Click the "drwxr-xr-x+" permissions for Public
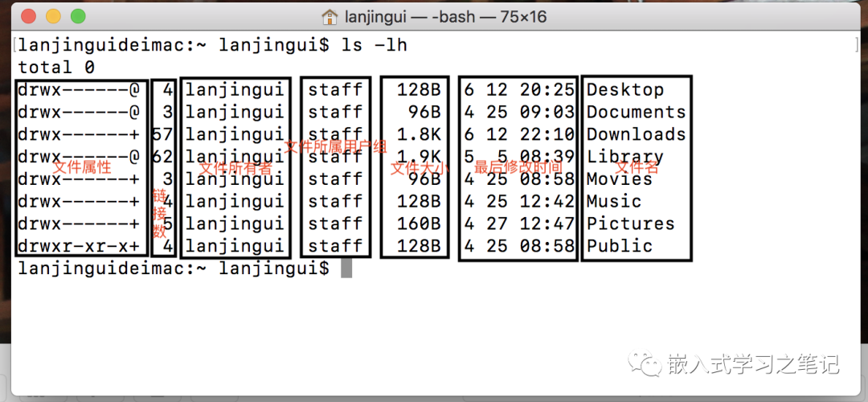This screenshot has width=868, height=402. coord(79,246)
